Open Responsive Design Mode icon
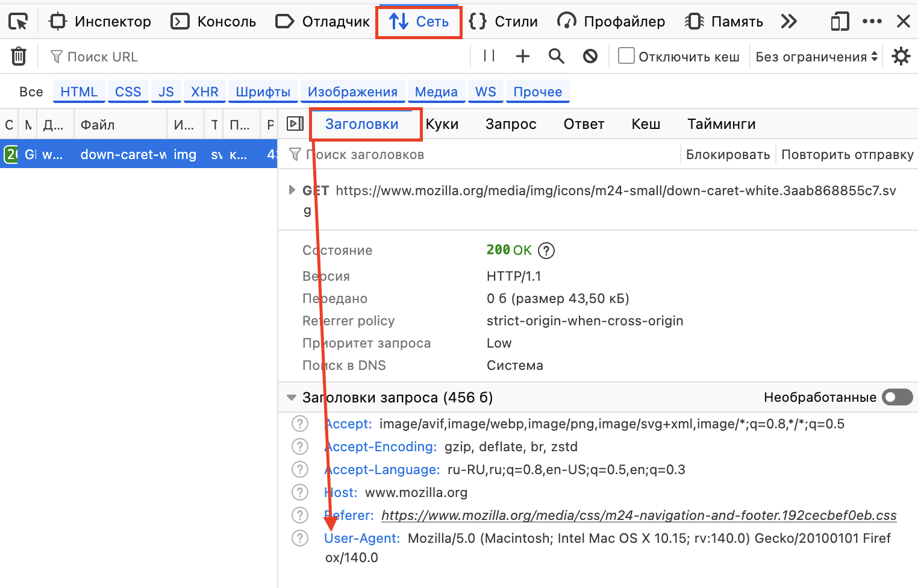918x588 pixels. click(839, 21)
